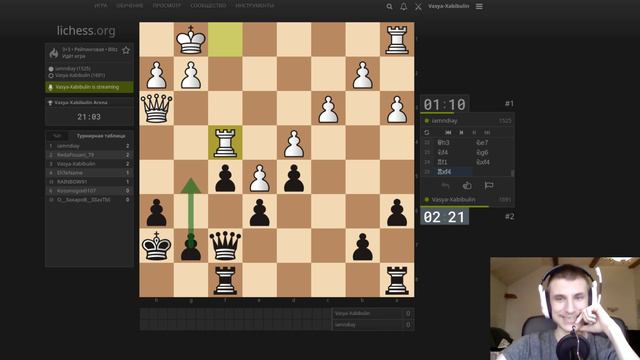The image size is (640, 360).
Task: Open the ИГРА menu
Action: [x=100, y=6]
